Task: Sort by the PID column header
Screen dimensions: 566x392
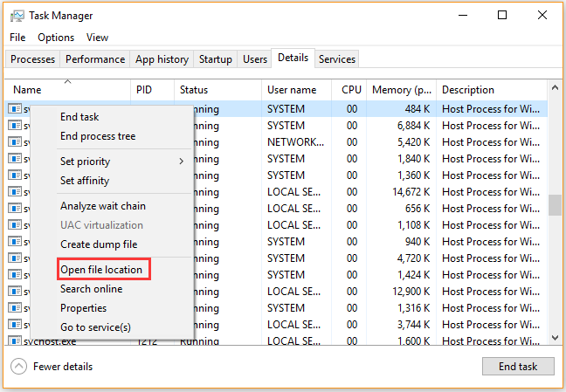Action: (x=152, y=90)
